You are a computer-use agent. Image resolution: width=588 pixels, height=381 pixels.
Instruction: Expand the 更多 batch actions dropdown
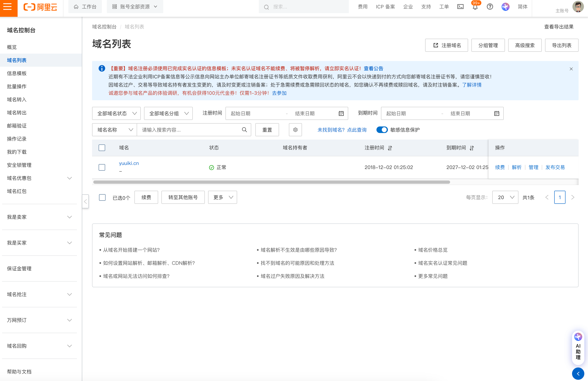coord(222,197)
